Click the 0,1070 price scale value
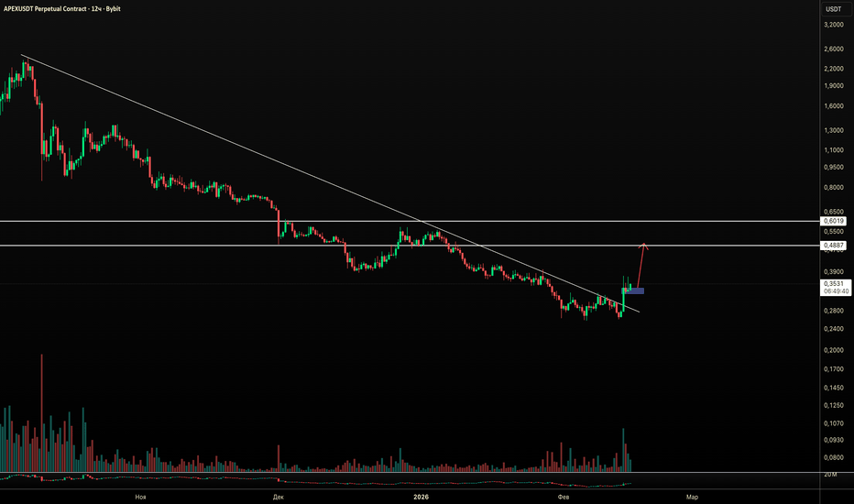 [x=834, y=423]
